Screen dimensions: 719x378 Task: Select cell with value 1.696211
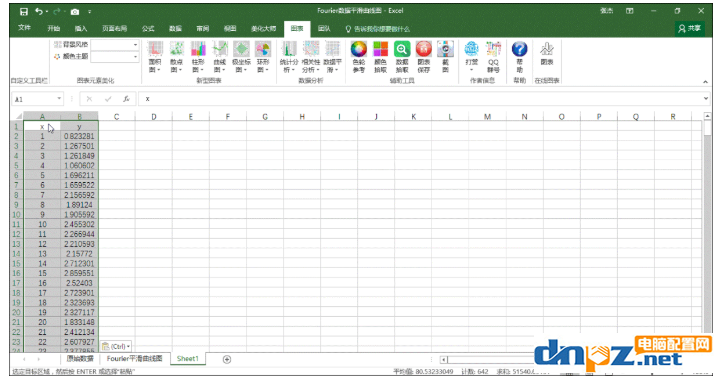79,175
